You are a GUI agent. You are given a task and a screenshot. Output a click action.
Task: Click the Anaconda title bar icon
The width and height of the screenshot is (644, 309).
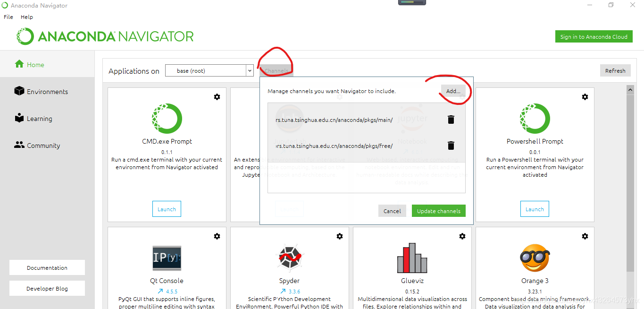5,6
